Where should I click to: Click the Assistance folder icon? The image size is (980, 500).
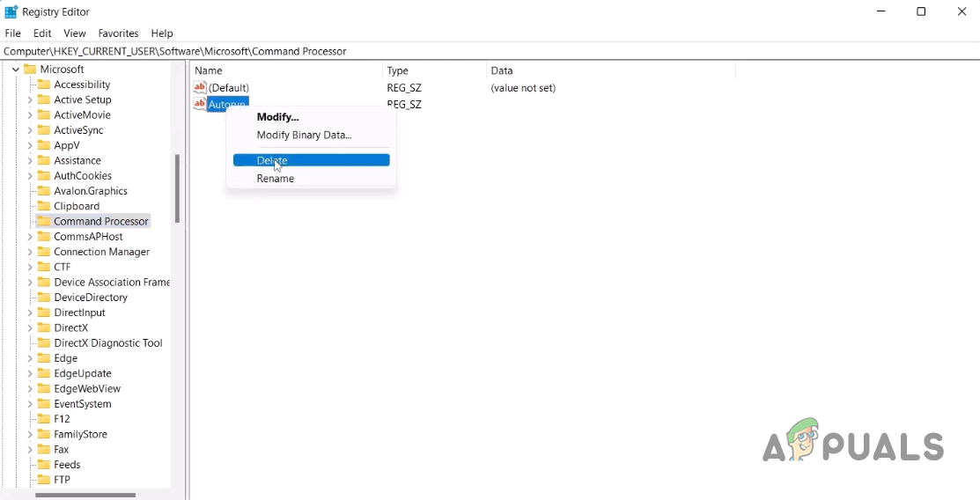coord(43,160)
